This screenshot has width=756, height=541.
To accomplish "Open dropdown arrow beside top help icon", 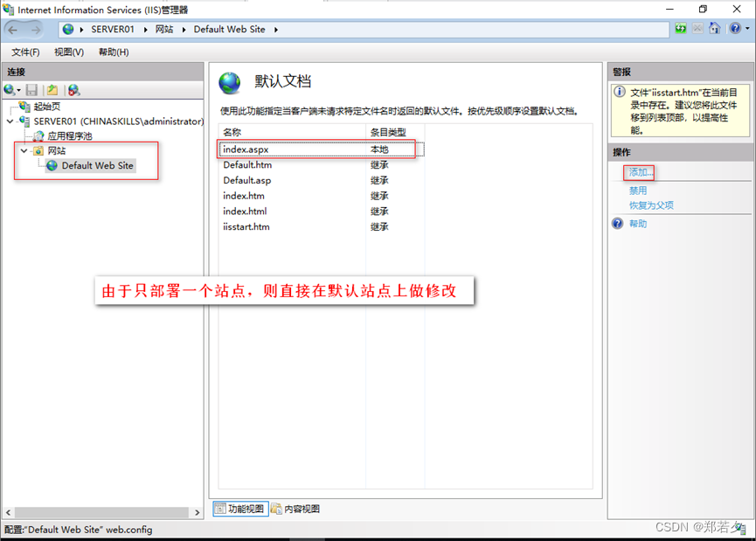I will click(x=747, y=29).
